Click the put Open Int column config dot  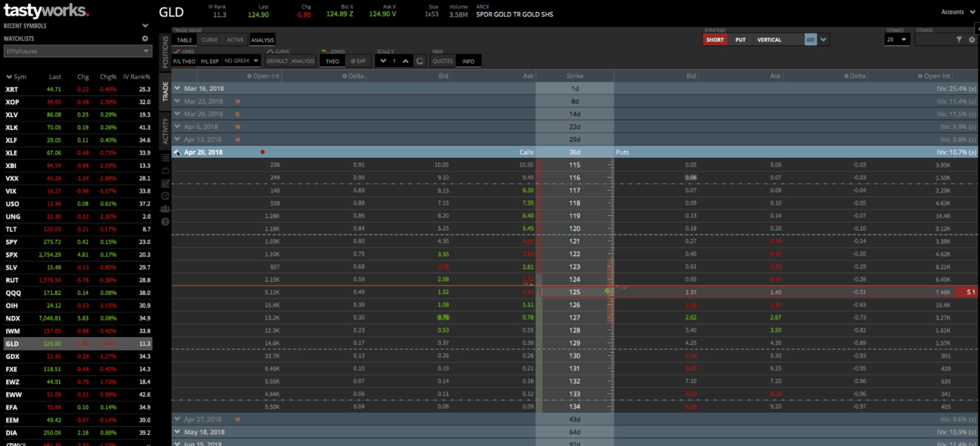(920, 76)
